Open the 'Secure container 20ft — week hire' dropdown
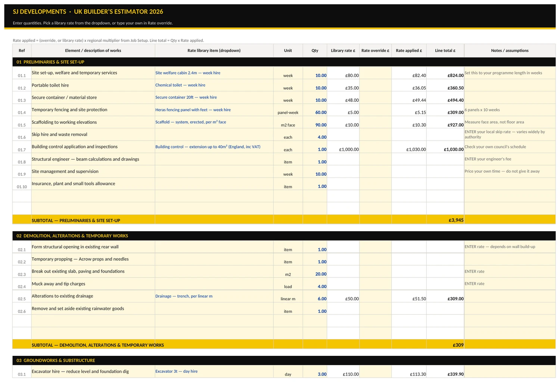The width and height of the screenshot is (560, 392). tap(214, 97)
